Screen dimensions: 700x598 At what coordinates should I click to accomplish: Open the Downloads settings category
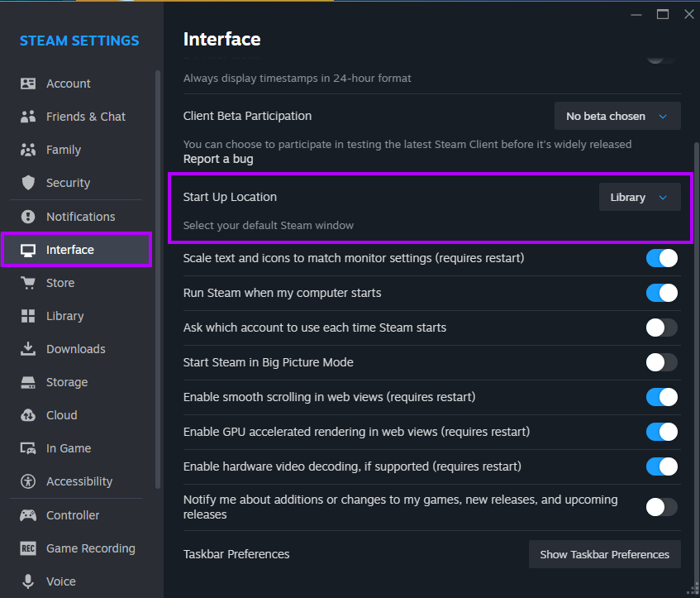tap(76, 349)
